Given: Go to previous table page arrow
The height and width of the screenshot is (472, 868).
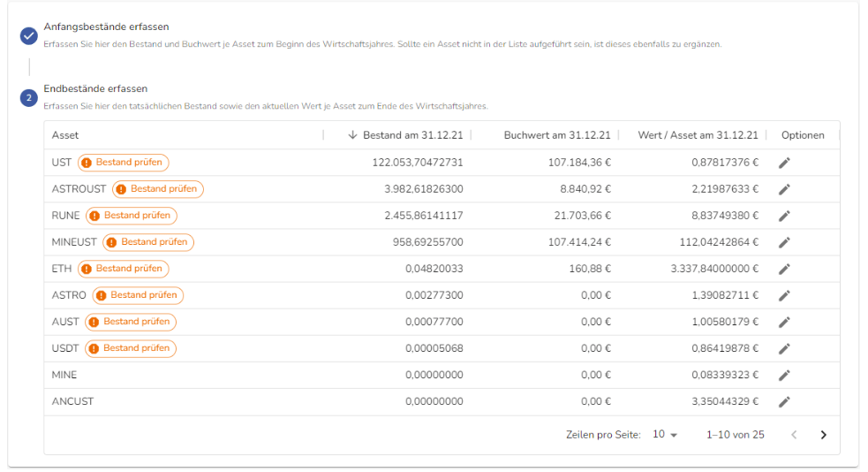Looking at the screenshot, I should (x=794, y=435).
